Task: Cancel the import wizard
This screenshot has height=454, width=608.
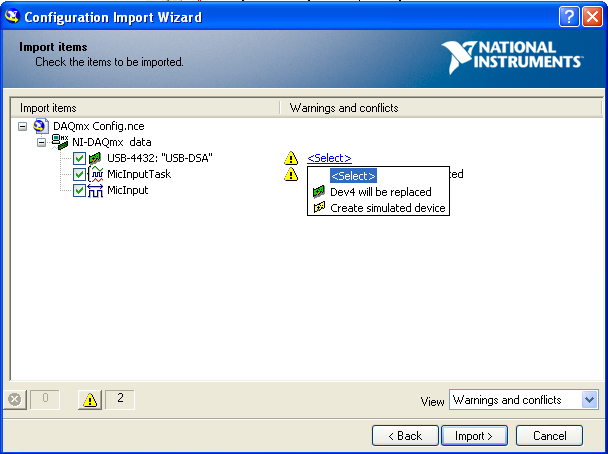Action: (x=549, y=436)
